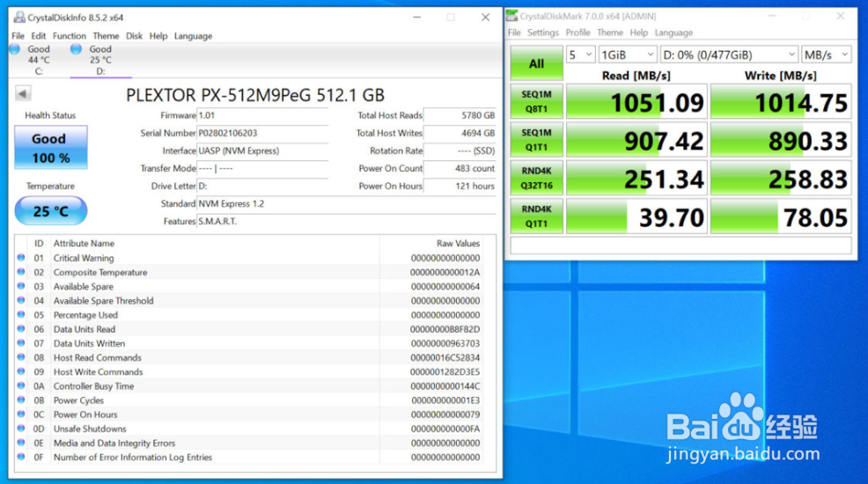
Task: Click the RND4K Q1T1 write result 78.05
Action: coord(781,216)
